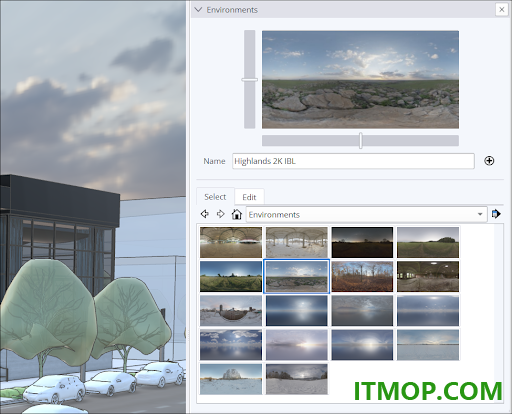Select the dark night field environment thumbnail
This screenshot has height=414, width=512.
click(362, 242)
